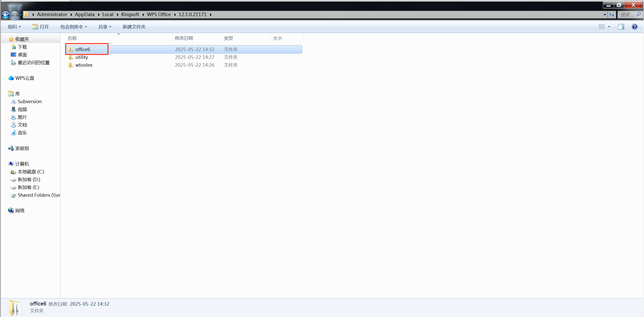
Task: Select 收藏夹 in the navigation pane
Action: pyautogui.click(x=22, y=39)
